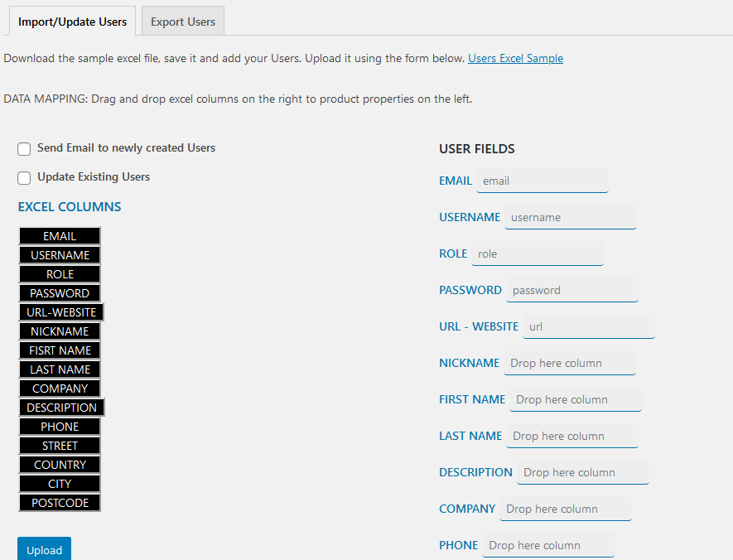Check the Update Existing Users option

pyautogui.click(x=24, y=178)
